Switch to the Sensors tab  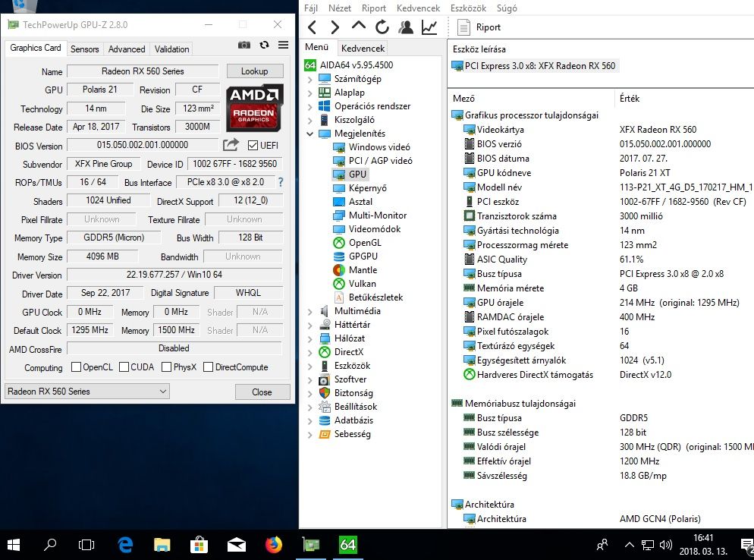pos(85,49)
